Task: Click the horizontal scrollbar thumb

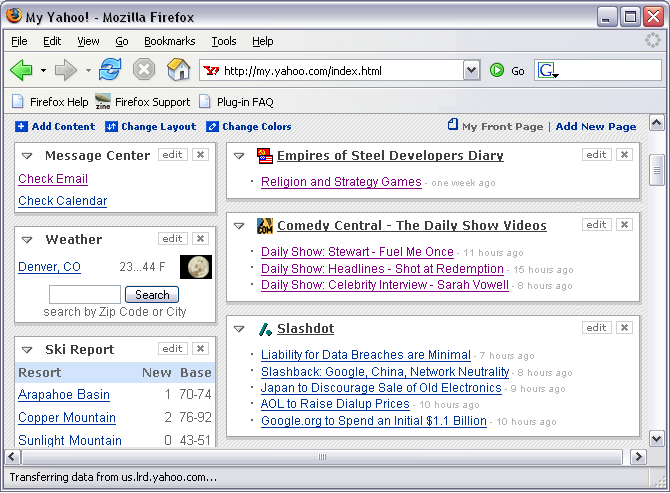Action: point(322,457)
